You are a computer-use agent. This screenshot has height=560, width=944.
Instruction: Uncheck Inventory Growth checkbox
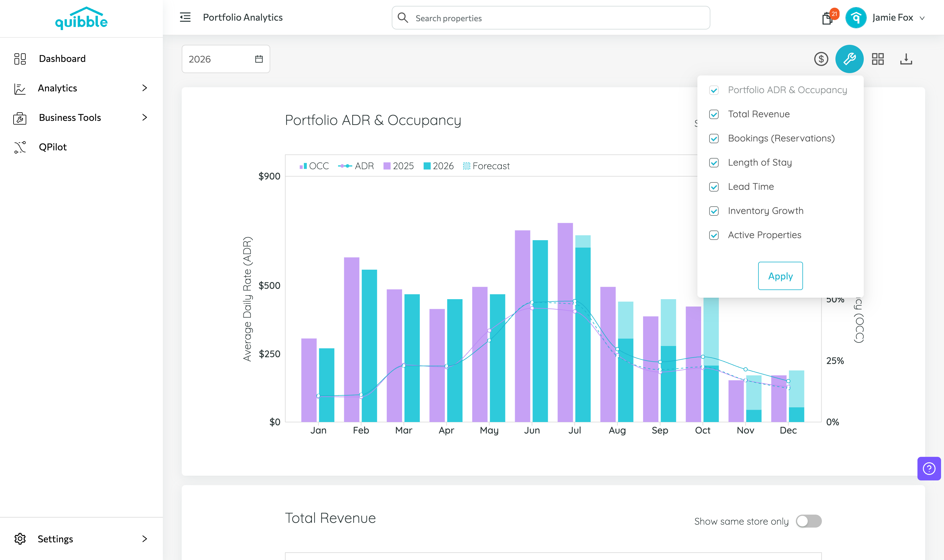click(714, 211)
